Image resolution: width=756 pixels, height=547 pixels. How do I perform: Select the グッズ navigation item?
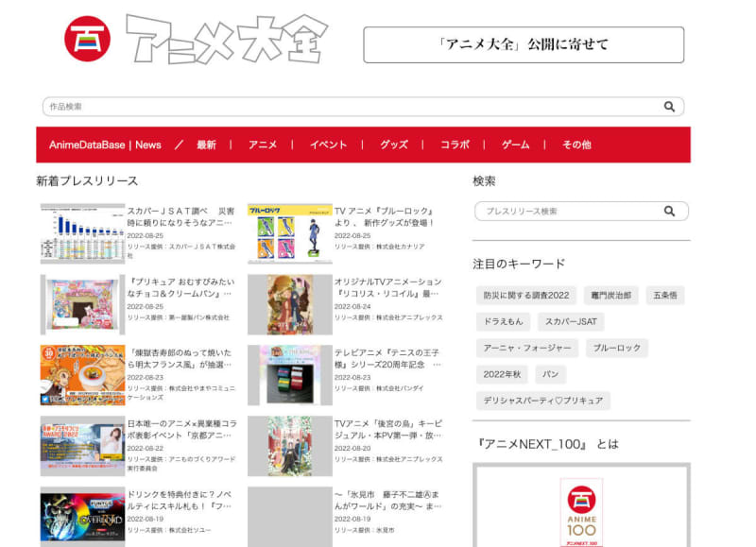pos(394,145)
